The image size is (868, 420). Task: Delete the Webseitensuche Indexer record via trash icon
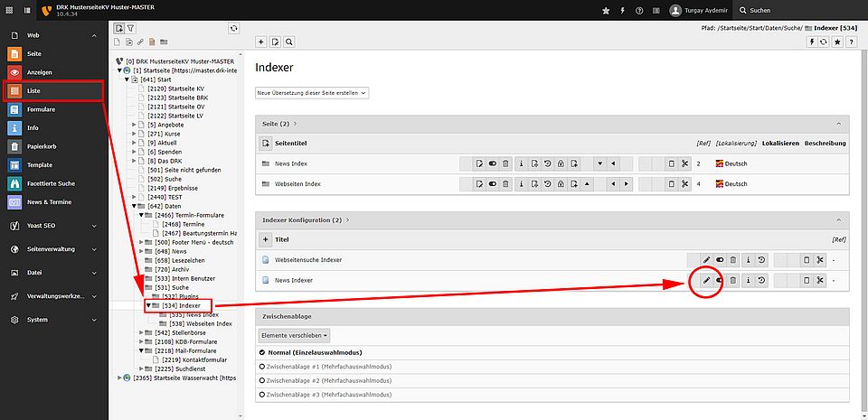pos(733,260)
